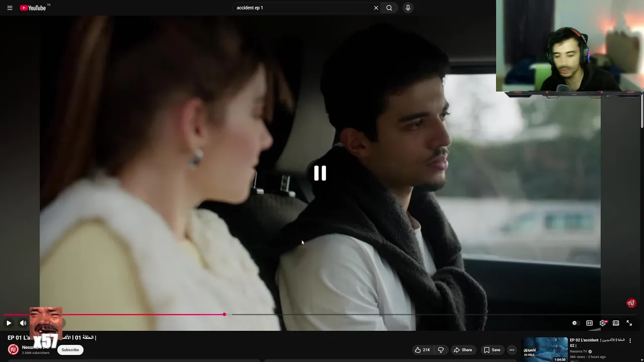The height and width of the screenshot is (362, 644).
Task: Click the Nessma logo watermark in the video
Action: [631, 303]
